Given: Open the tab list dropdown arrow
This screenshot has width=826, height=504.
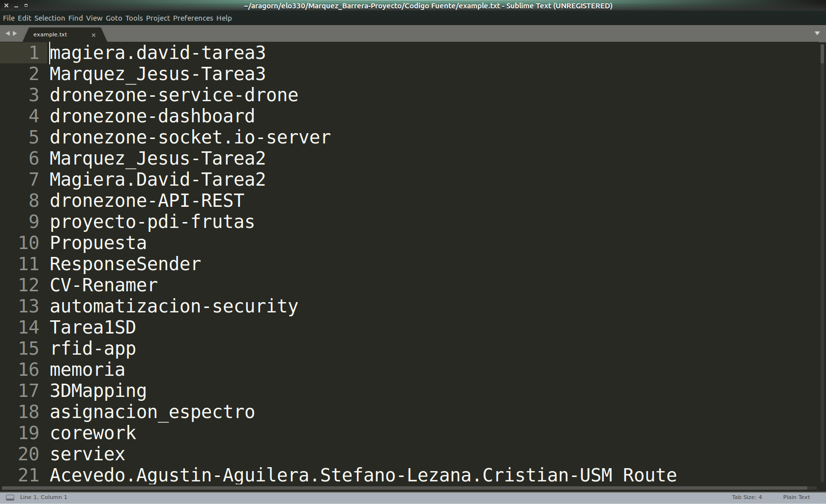Looking at the screenshot, I should (817, 33).
